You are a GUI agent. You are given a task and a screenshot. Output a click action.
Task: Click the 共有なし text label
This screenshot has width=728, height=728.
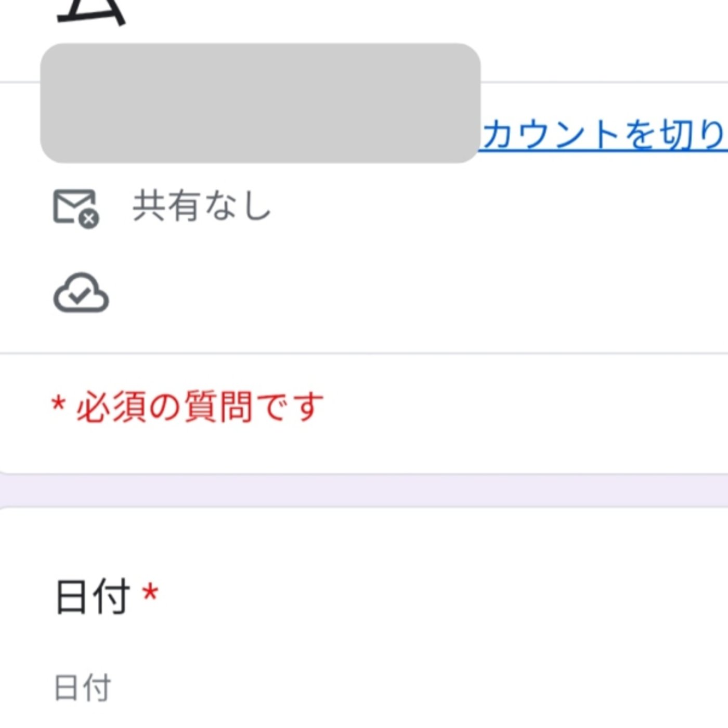tap(202, 206)
